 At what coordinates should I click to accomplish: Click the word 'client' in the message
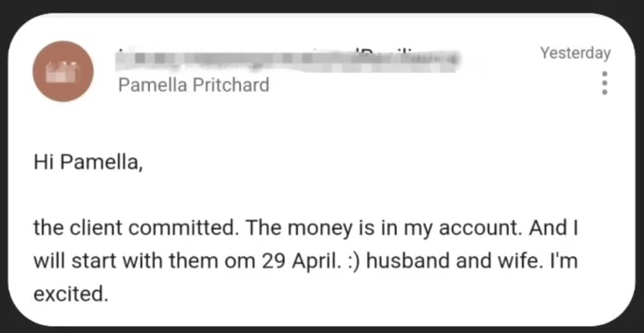pyautogui.click(x=96, y=227)
